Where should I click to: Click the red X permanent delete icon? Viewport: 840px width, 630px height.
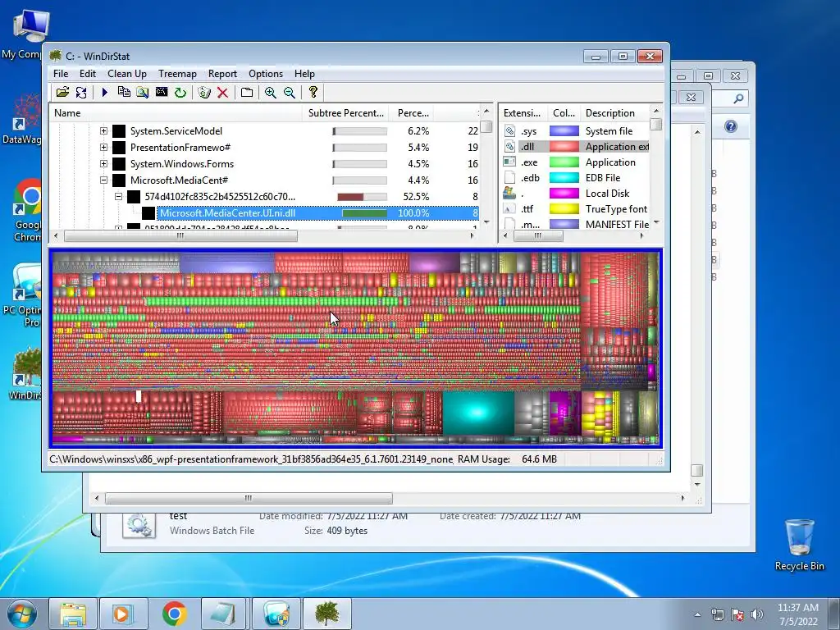[x=223, y=92]
